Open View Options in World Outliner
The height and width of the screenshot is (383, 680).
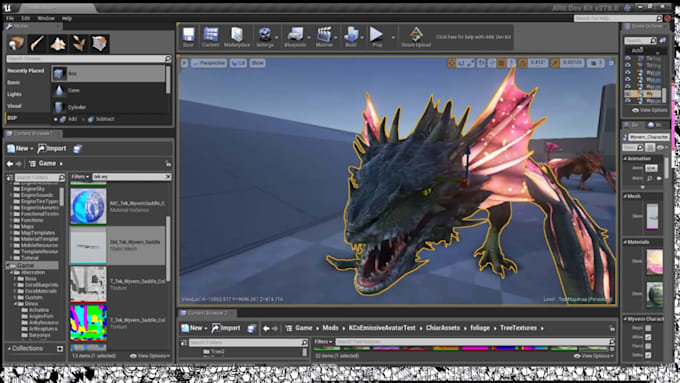650,110
